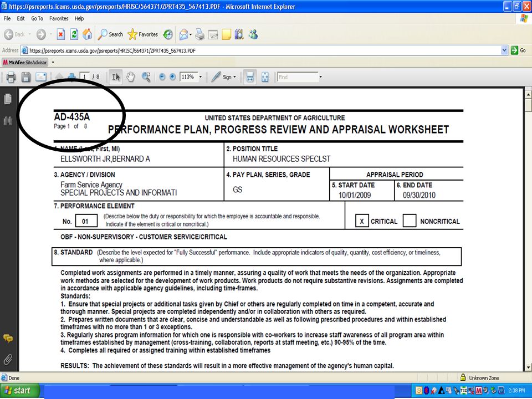Click the Windows start button

point(20,391)
